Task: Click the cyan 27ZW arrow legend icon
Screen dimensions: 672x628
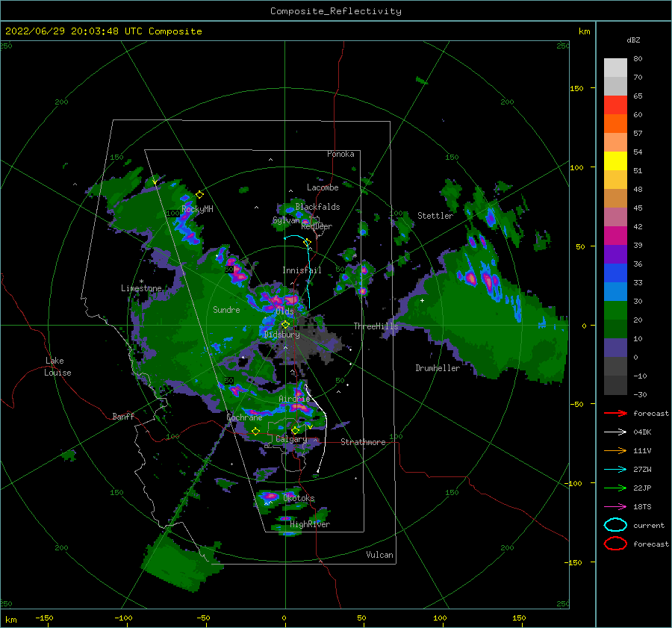Action: pos(615,470)
